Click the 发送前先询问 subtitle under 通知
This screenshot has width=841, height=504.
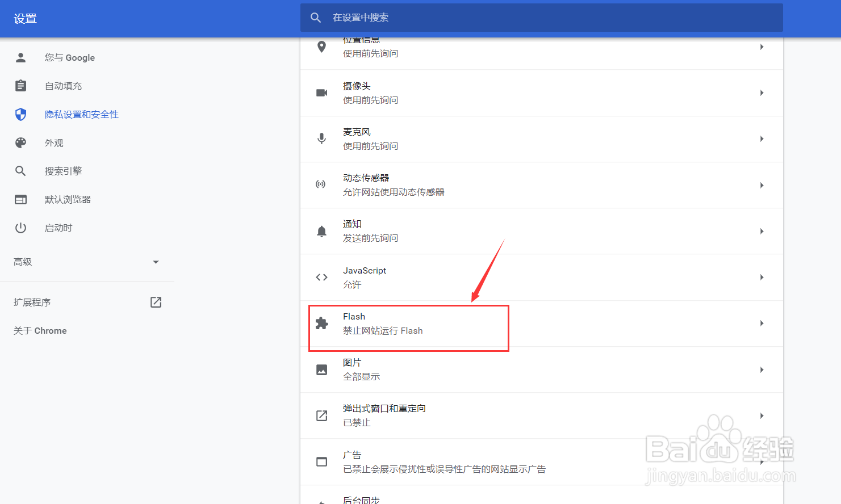pyautogui.click(x=371, y=238)
